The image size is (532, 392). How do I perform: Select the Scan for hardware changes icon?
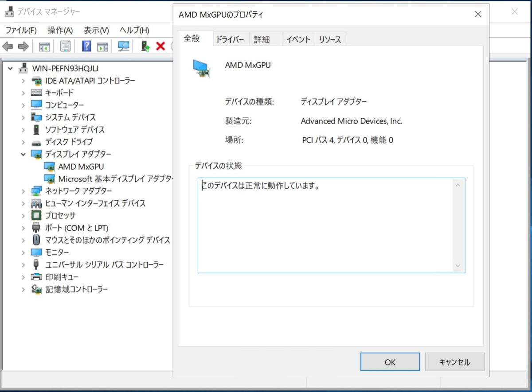click(124, 46)
